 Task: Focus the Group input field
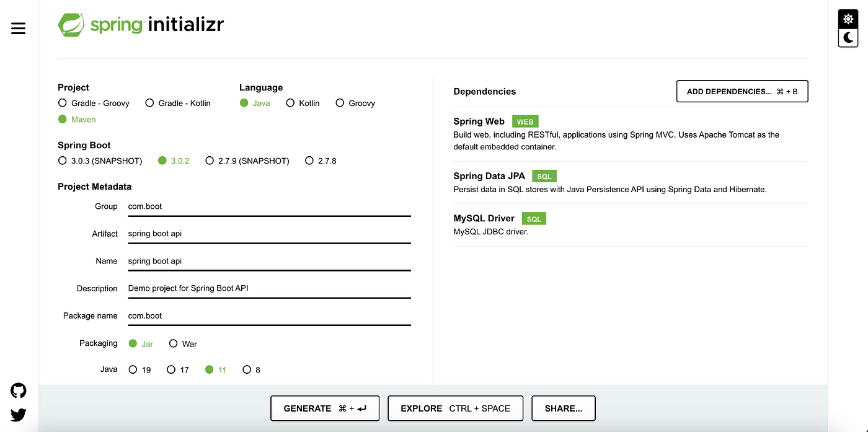click(269, 207)
